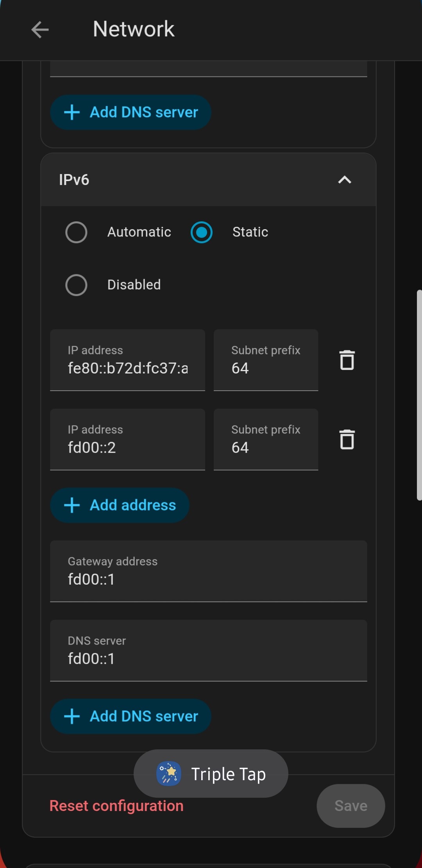Edit the fd00::2 IP address field
The image size is (422, 868).
click(x=127, y=447)
